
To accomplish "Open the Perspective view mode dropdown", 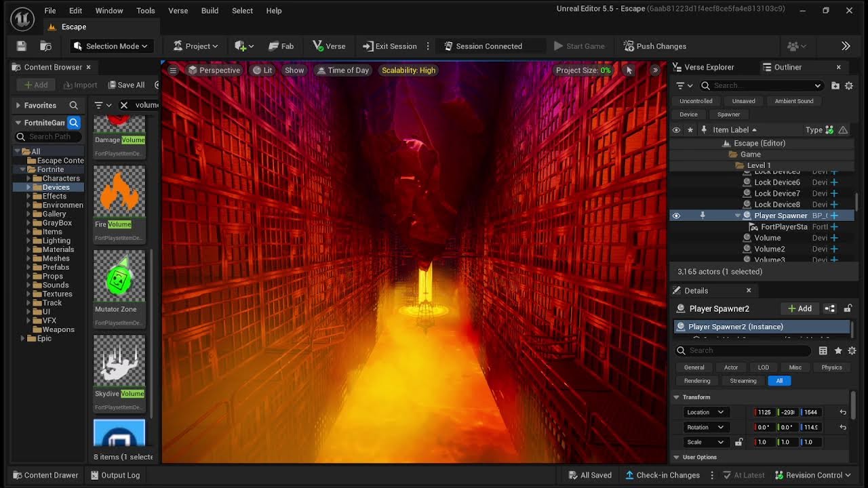I will (x=214, y=70).
